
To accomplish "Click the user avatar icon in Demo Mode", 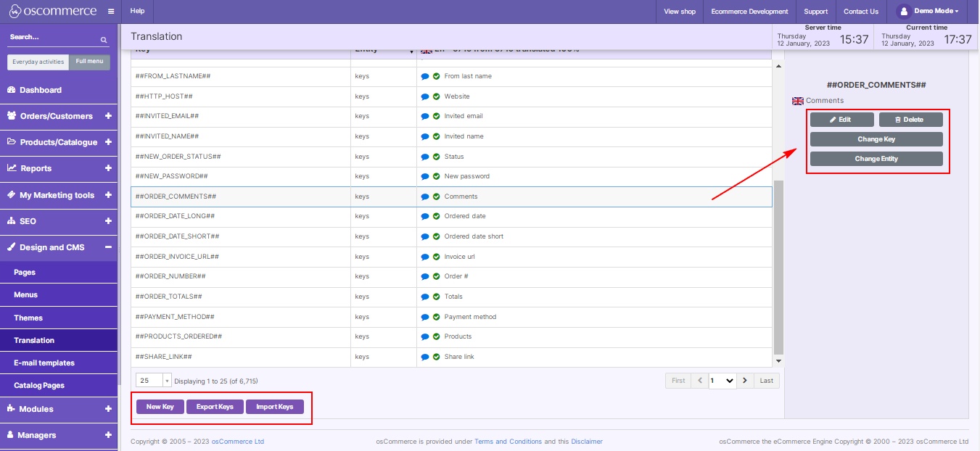I will tap(903, 12).
